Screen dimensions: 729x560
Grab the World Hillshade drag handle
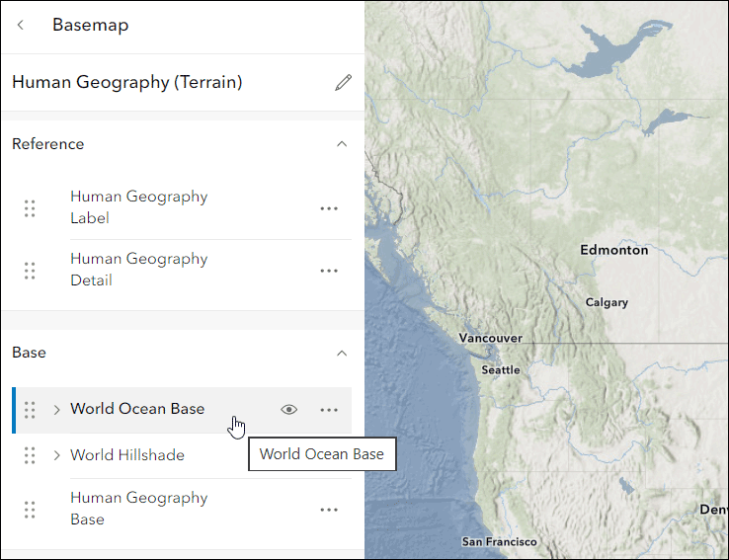[30, 455]
